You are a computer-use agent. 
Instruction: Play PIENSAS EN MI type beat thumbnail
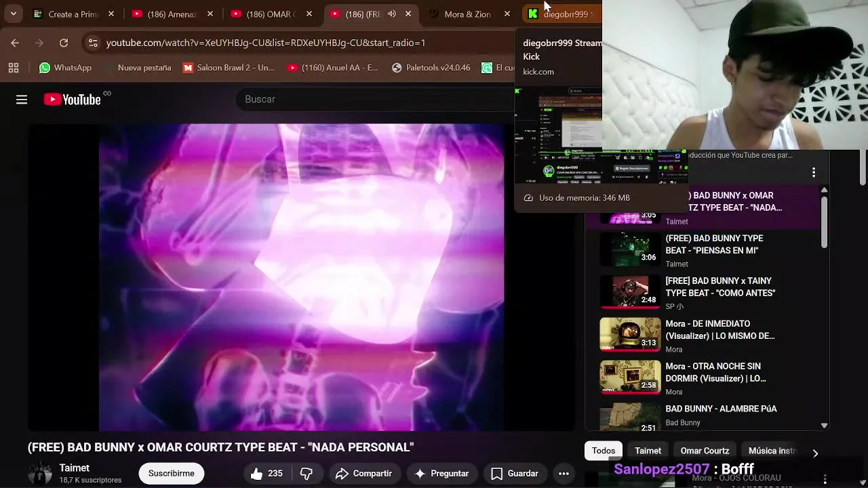tap(630, 251)
